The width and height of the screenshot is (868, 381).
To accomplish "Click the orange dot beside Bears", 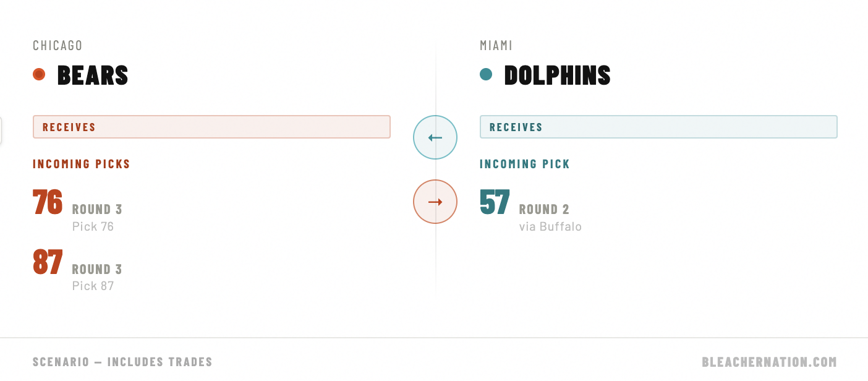I will pos(39,74).
